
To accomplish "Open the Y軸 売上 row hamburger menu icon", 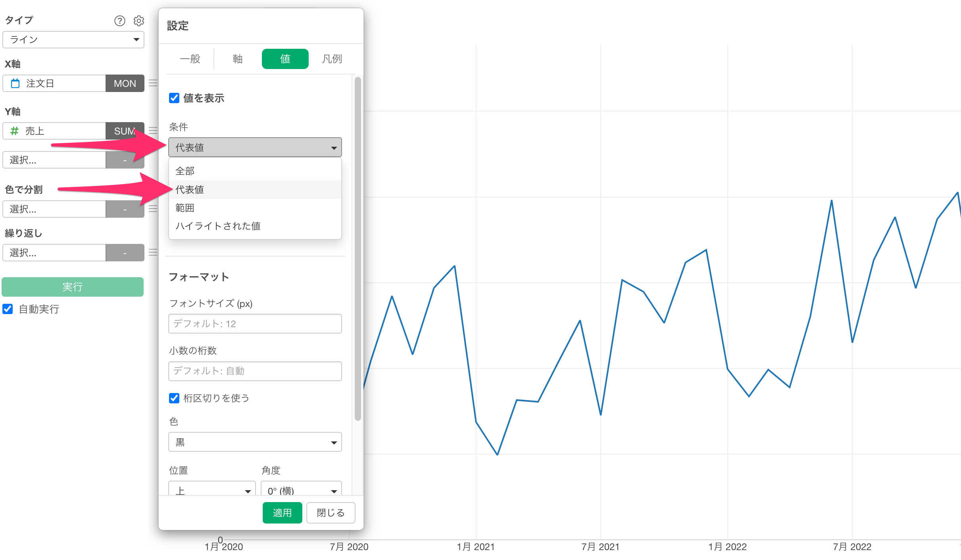I will point(153,130).
